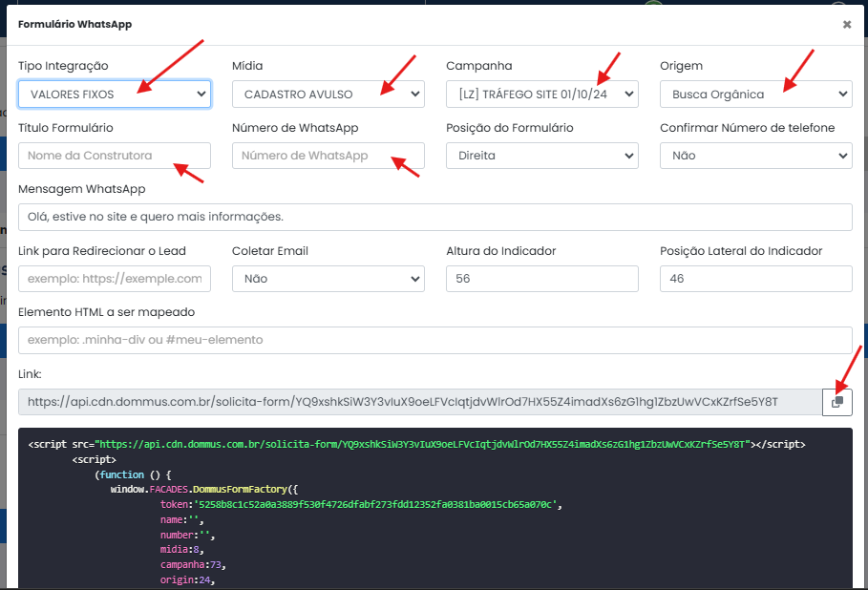The image size is (868, 590).
Task: Click the 'campanha:73' code line
Action: coord(193,564)
